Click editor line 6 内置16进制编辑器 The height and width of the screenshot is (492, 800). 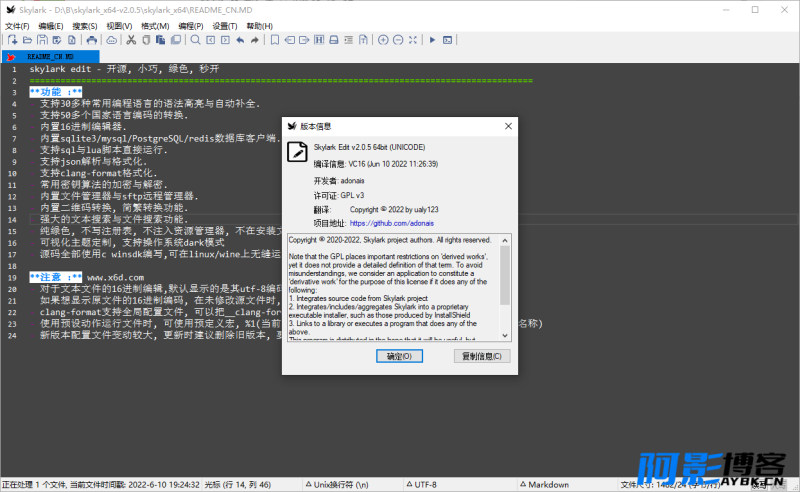(x=83, y=127)
